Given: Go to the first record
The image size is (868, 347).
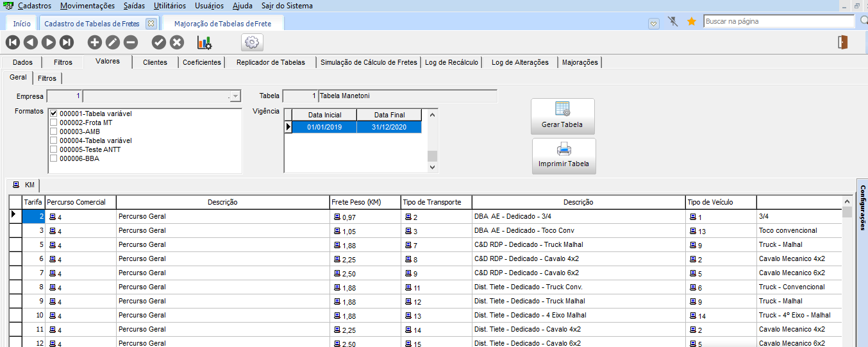Looking at the screenshot, I should [13, 43].
